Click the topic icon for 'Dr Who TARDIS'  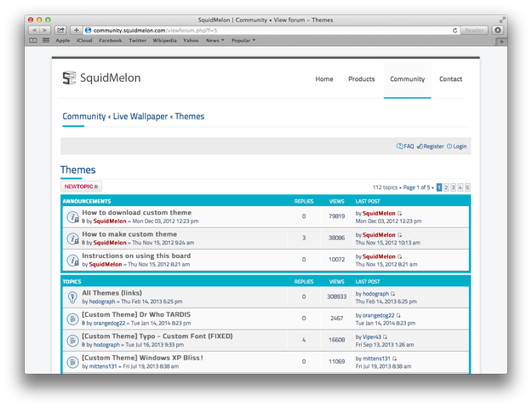pos(72,319)
